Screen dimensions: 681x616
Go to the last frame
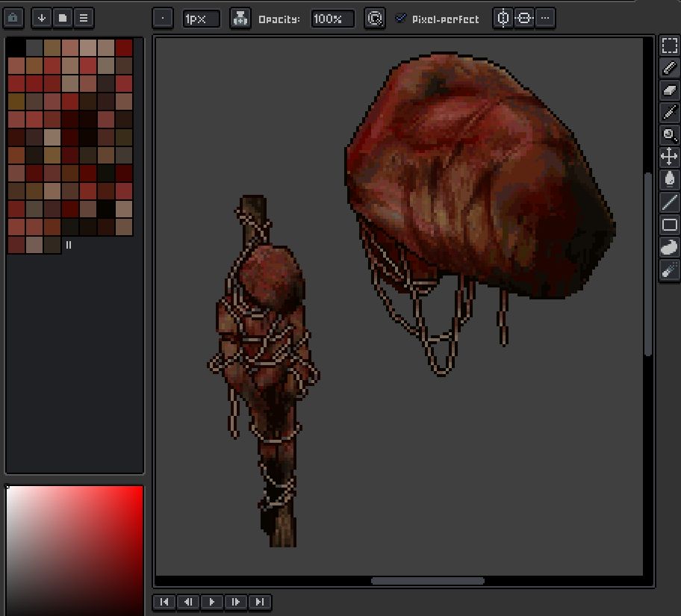click(x=260, y=602)
